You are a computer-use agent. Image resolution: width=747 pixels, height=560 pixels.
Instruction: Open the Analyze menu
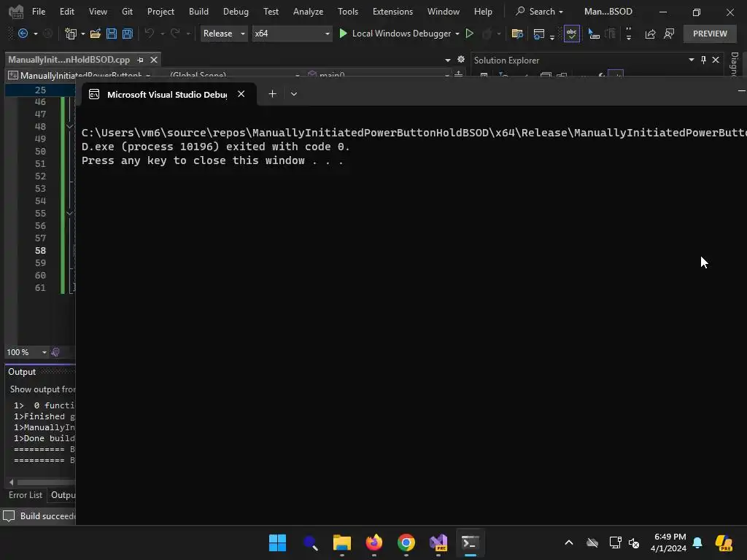point(309,12)
